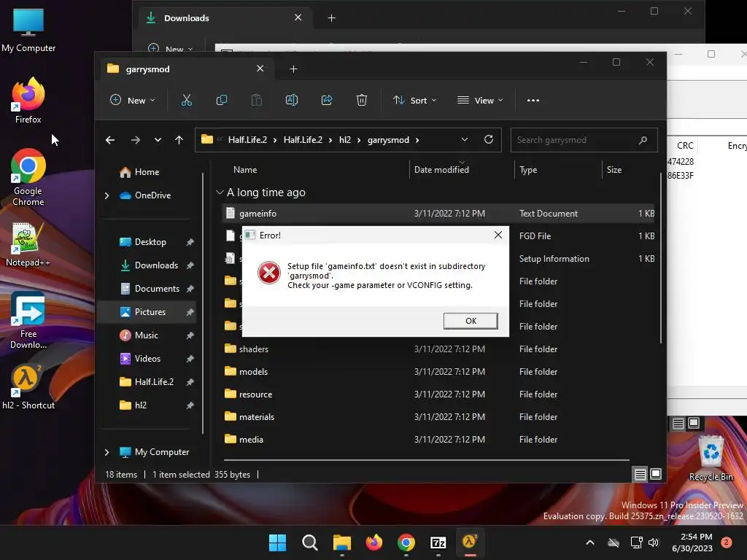This screenshot has width=747, height=560.
Task: Click the Copy icon in toolbar
Action: pos(222,101)
